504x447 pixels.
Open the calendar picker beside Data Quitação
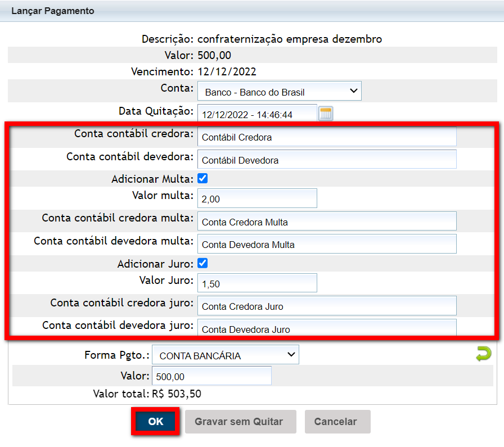tap(326, 114)
